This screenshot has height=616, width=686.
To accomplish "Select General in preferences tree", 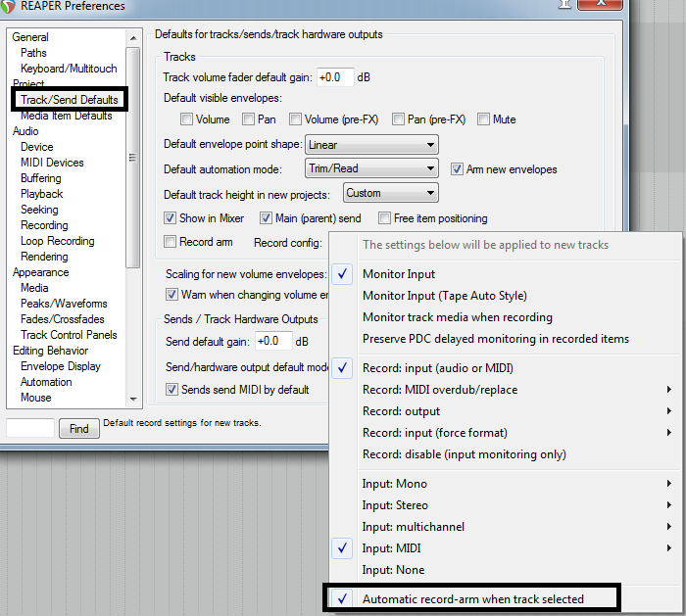I will pos(30,37).
